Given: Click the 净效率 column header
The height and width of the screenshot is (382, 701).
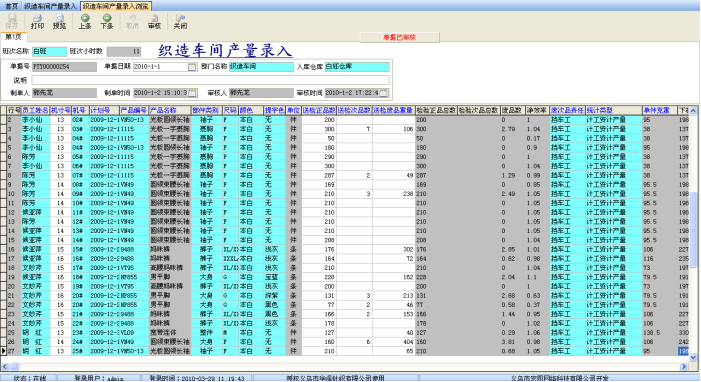Looking at the screenshot, I should point(536,110).
